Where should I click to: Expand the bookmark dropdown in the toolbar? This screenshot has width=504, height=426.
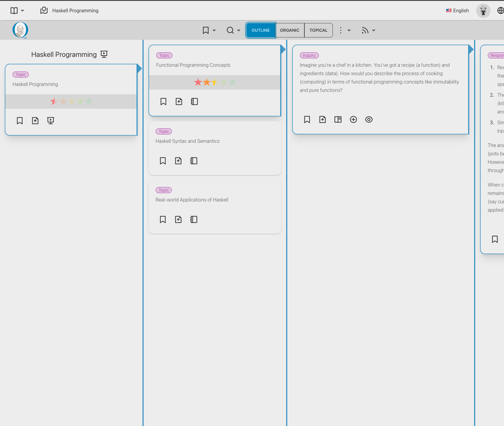pos(209,30)
